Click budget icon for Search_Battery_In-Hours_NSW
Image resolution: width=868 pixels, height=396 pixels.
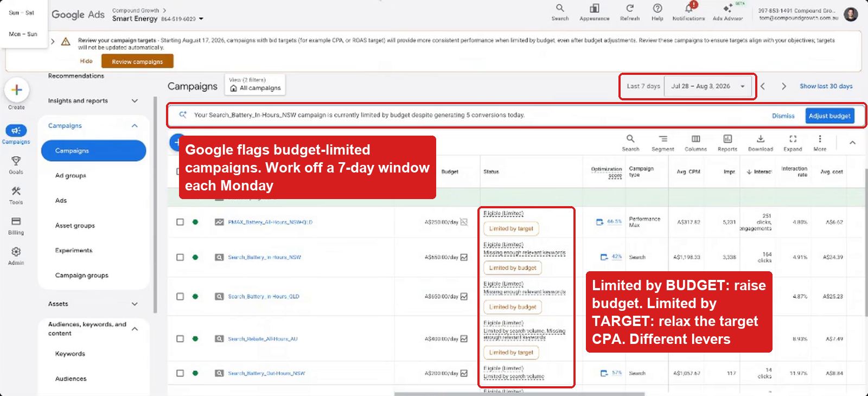pos(464,257)
